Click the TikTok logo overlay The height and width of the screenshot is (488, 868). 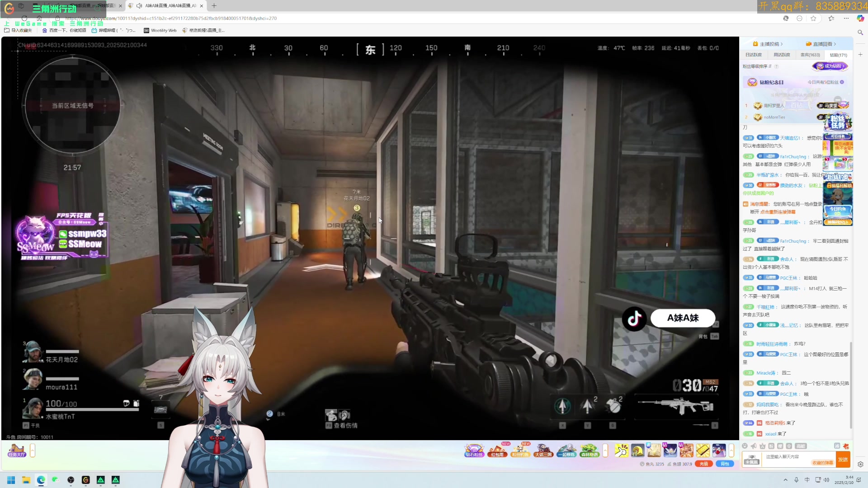pos(634,319)
